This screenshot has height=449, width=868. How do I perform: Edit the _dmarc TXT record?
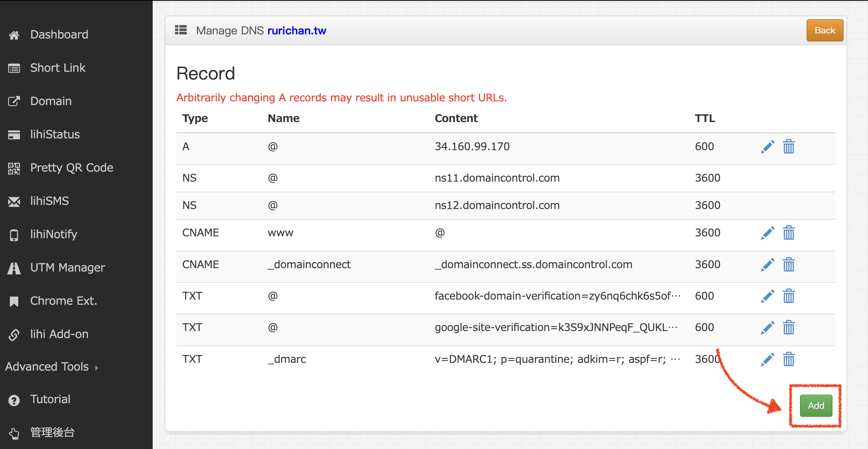767,359
